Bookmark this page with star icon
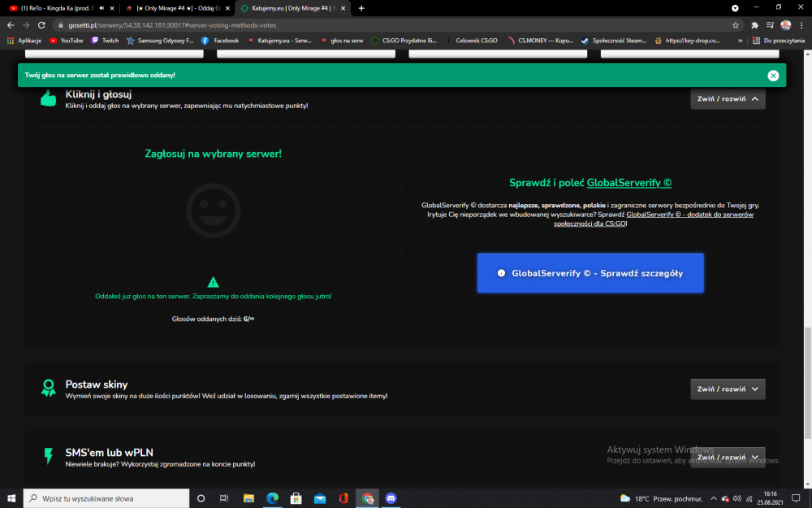Screen dimensions: 812x508 736,25
